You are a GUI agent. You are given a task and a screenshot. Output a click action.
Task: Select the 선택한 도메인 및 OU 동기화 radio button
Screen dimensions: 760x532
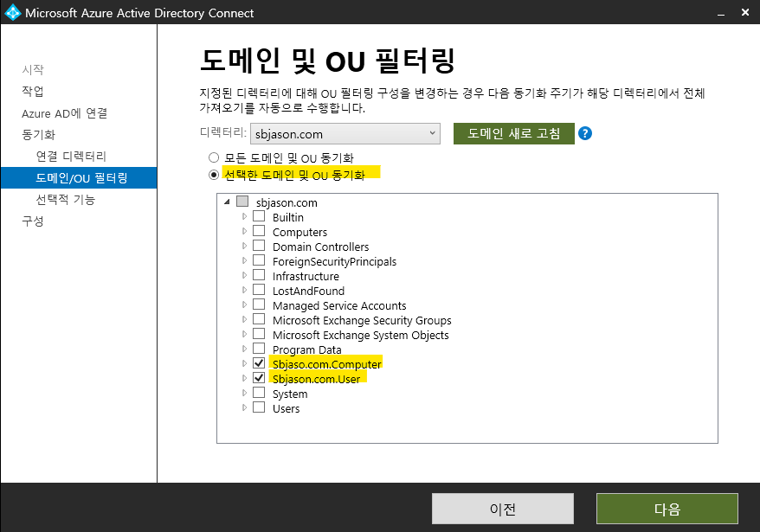(214, 175)
